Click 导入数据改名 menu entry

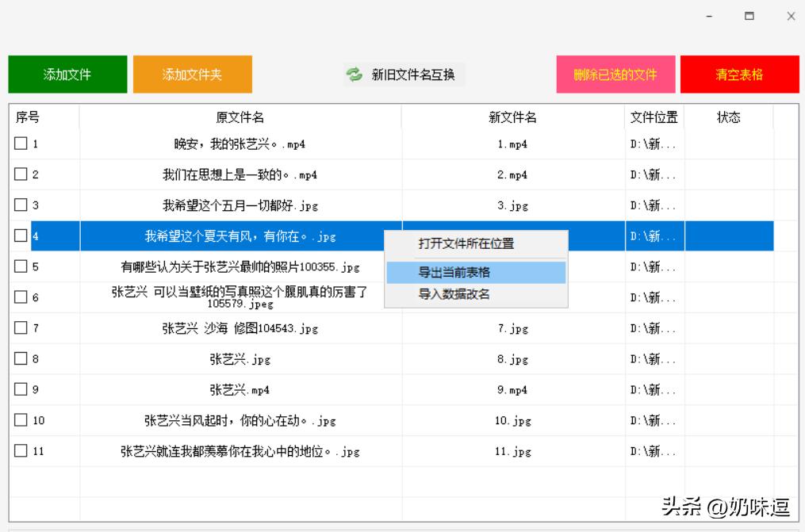pyautogui.click(x=454, y=294)
